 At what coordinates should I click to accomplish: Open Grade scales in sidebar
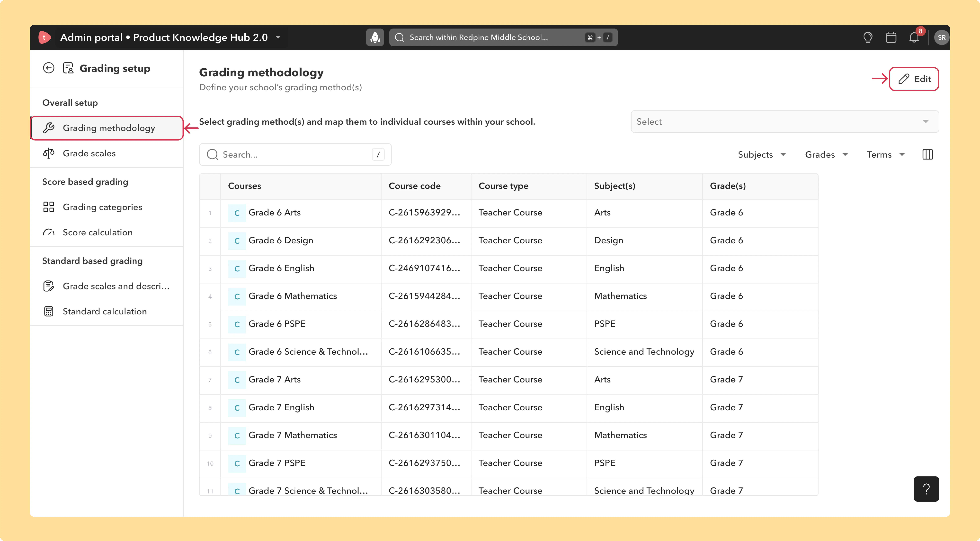click(107, 153)
